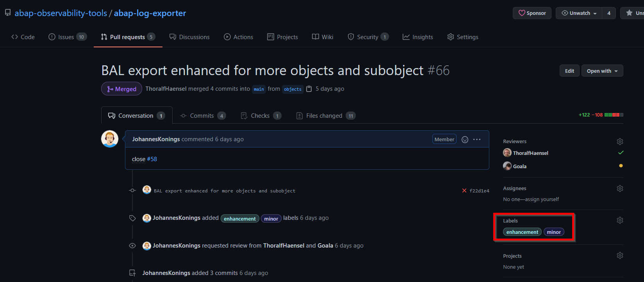Viewport: 644px width, 282px height.
Task: Open the Security section
Action: point(367,37)
